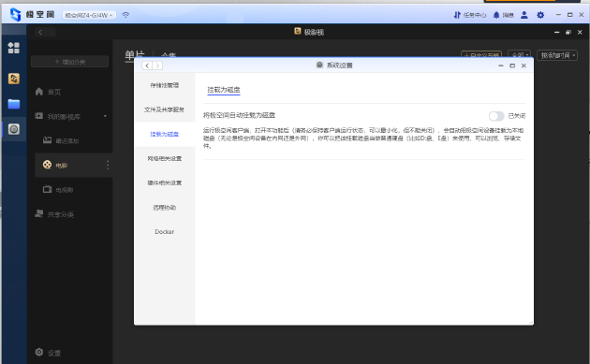Click the 将极空间自动挂载为磁盘 label
This screenshot has height=364, width=590.
pos(239,115)
